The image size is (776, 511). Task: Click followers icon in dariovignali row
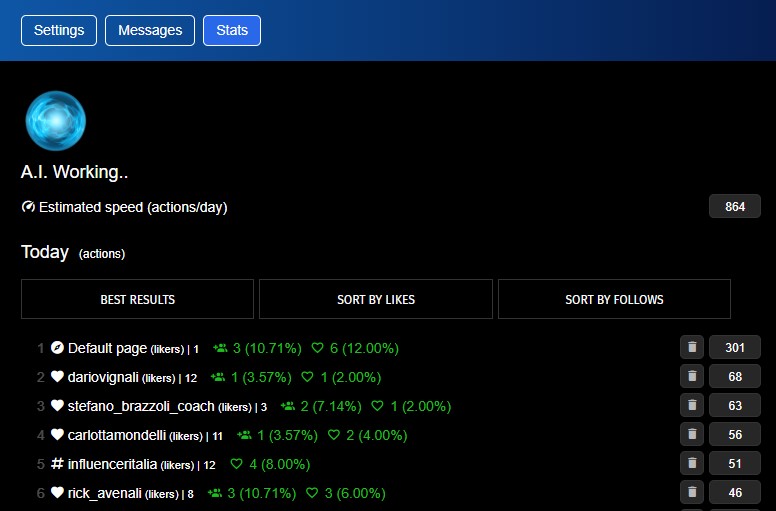218,377
